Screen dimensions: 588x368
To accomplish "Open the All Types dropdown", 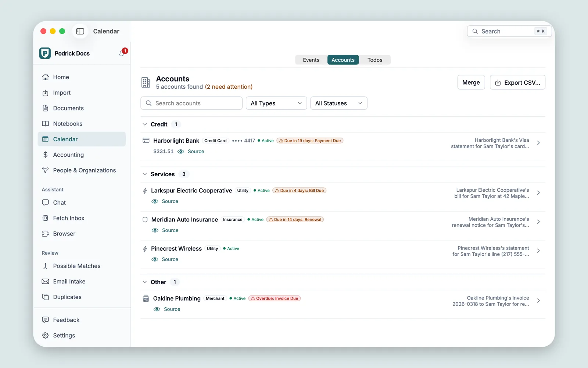I will tap(276, 103).
